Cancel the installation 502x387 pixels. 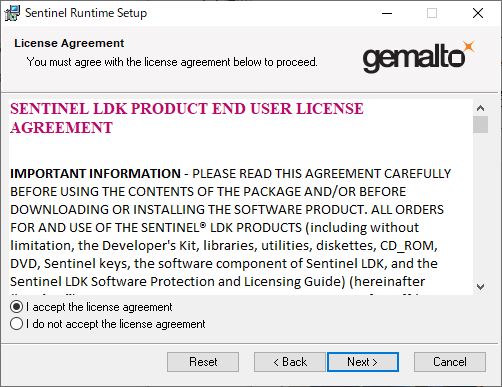(450, 362)
